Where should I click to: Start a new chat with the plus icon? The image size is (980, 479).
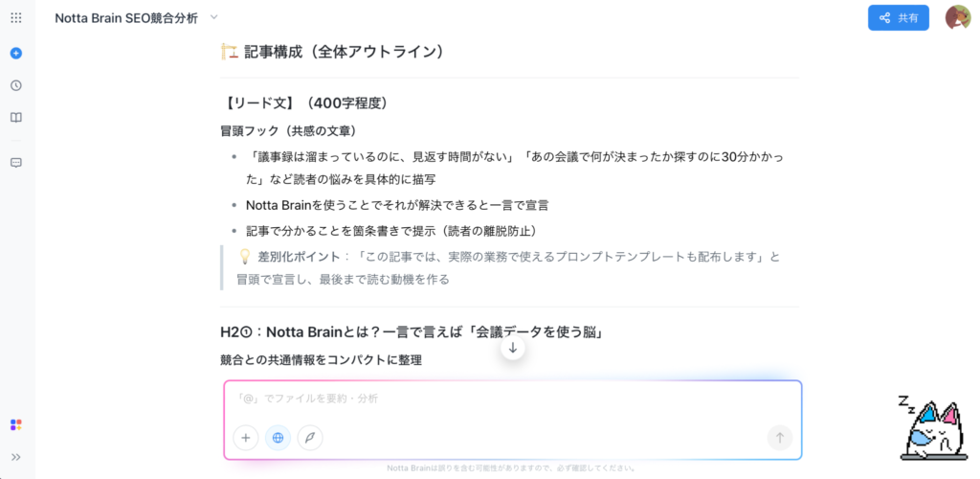[16, 53]
